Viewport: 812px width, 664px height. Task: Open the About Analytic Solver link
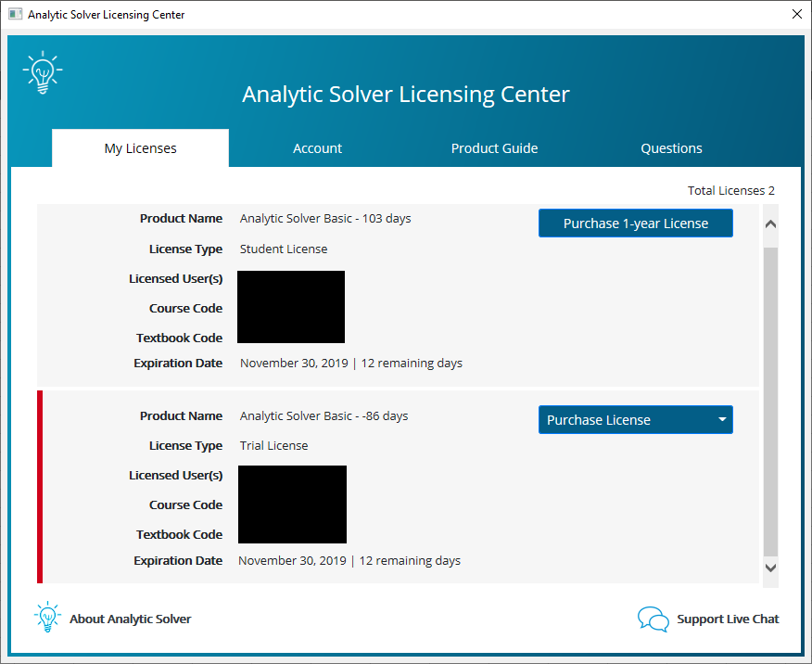click(131, 619)
